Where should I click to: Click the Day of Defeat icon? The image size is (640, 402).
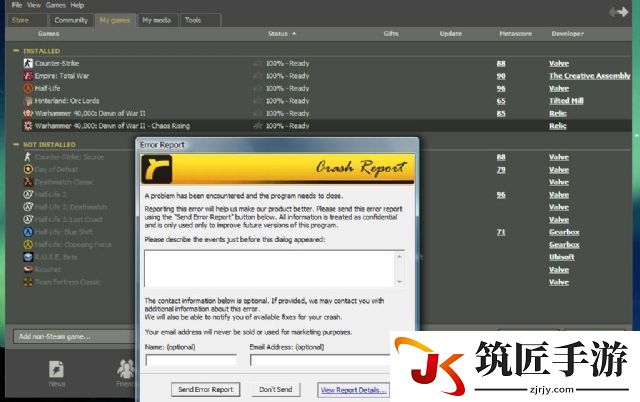tap(28, 169)
